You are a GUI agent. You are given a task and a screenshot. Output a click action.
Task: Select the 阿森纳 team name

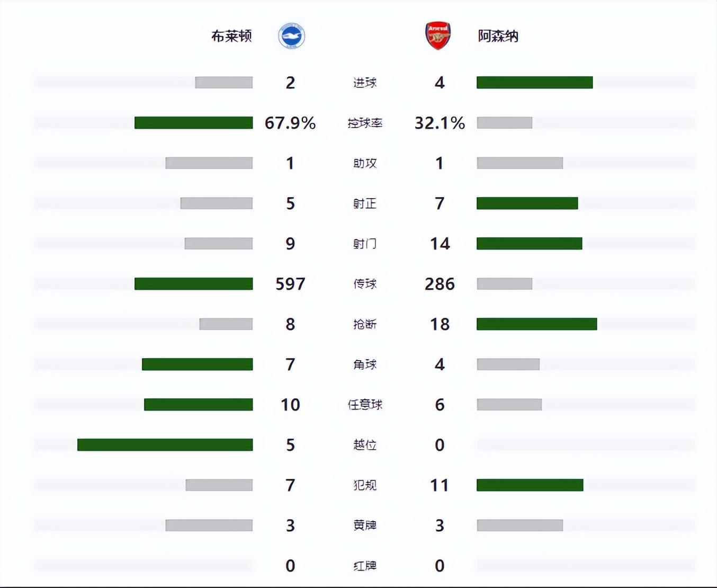[498, 36]
